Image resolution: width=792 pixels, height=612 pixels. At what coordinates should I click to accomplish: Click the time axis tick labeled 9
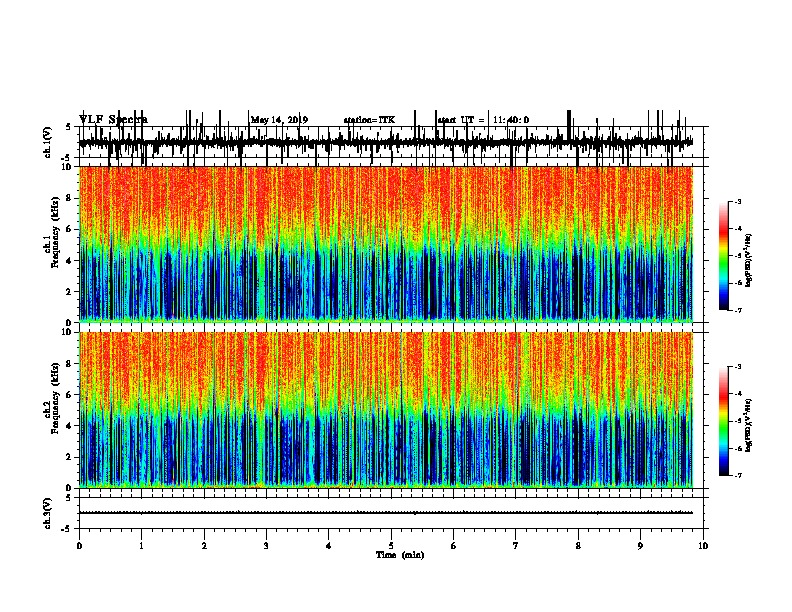tap(640, 546)
